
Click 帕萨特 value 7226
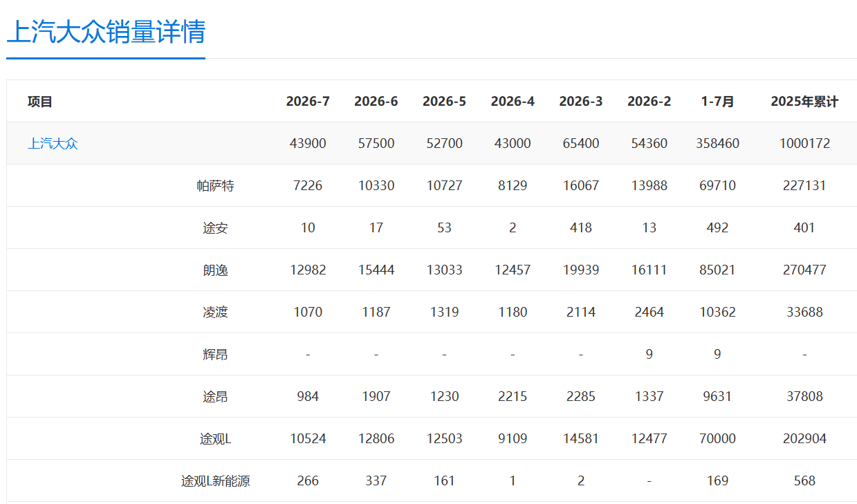[308, 186]
